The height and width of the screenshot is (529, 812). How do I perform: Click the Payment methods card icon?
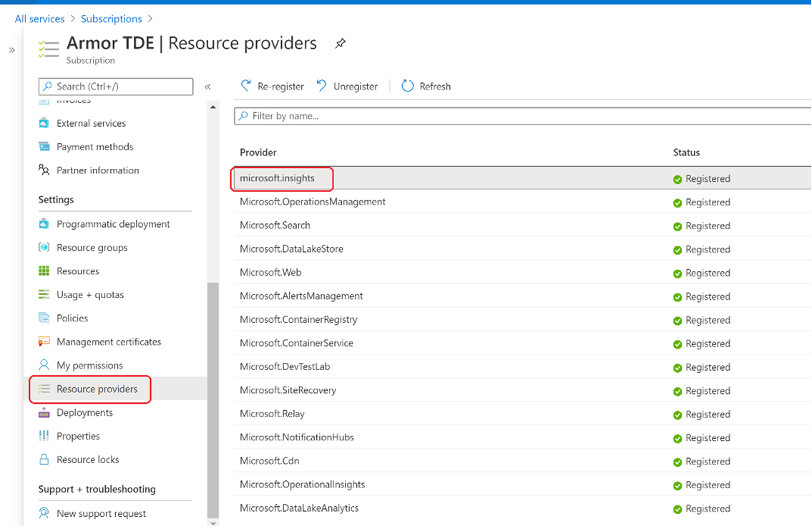coord(44,147)
